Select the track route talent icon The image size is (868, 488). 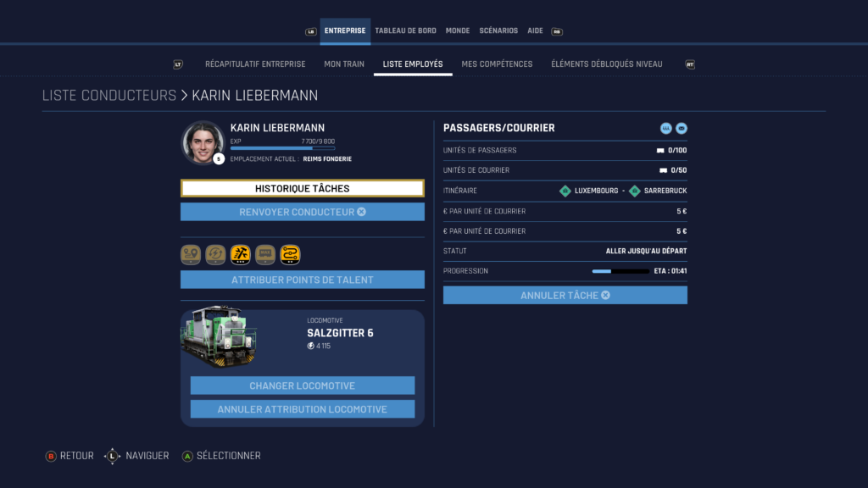(290, 254)
